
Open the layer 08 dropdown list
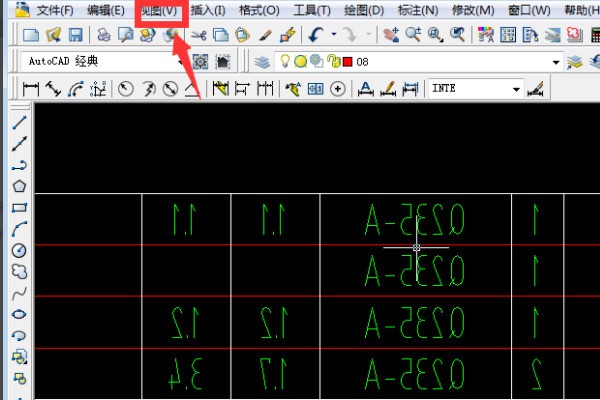pos(557,62)
